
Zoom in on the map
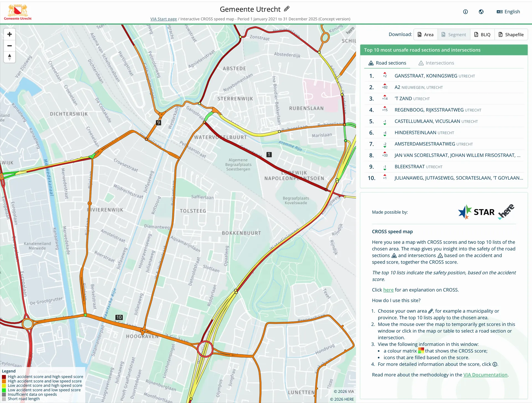[9, 34]
